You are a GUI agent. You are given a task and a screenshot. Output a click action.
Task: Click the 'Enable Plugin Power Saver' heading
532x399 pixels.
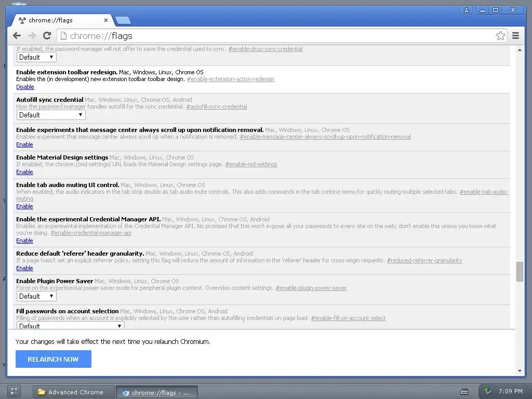(55, 281)
